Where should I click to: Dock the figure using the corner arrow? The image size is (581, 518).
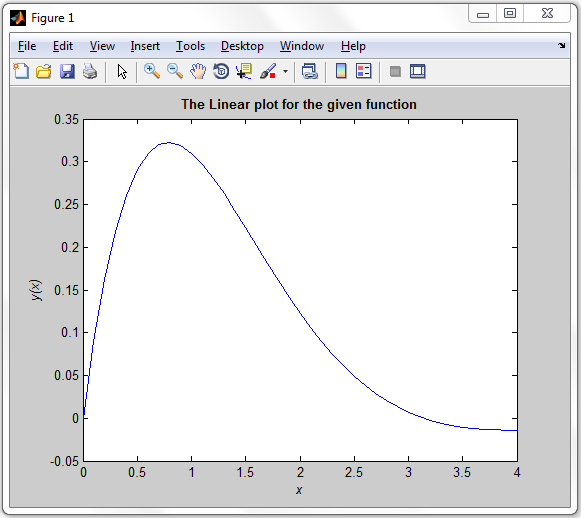point(562,45)
